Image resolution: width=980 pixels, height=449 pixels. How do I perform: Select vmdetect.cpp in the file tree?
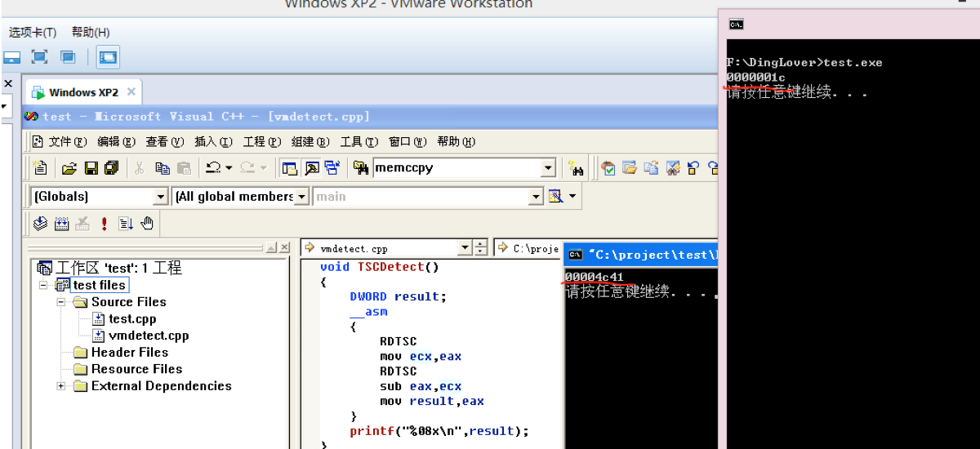(149, 336)
